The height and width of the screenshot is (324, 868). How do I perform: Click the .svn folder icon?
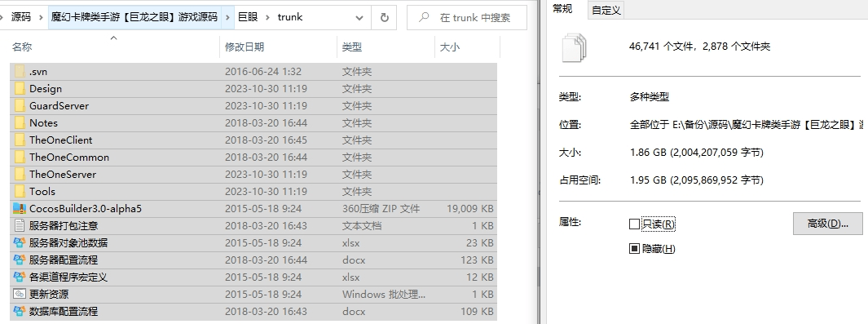pos(20,72)
